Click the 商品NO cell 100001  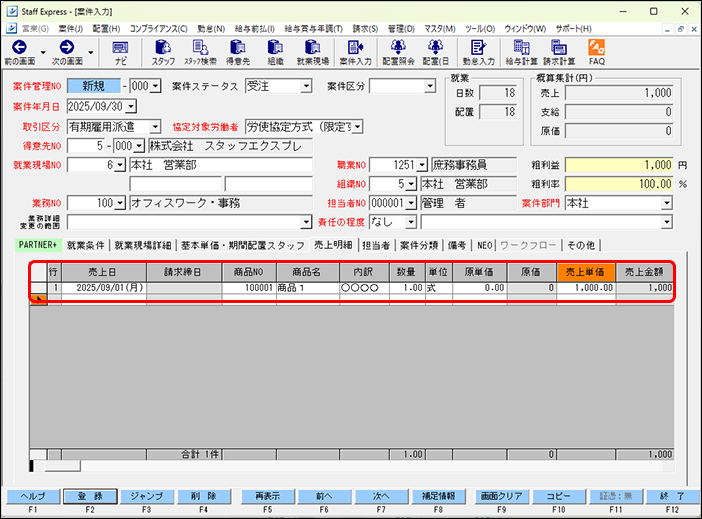pyautogui.click(x=249, y=288)
